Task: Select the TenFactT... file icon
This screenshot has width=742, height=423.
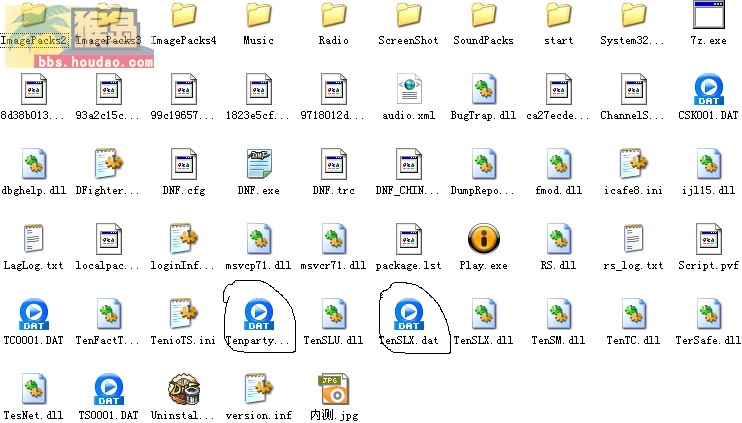Action: [108, 314]
